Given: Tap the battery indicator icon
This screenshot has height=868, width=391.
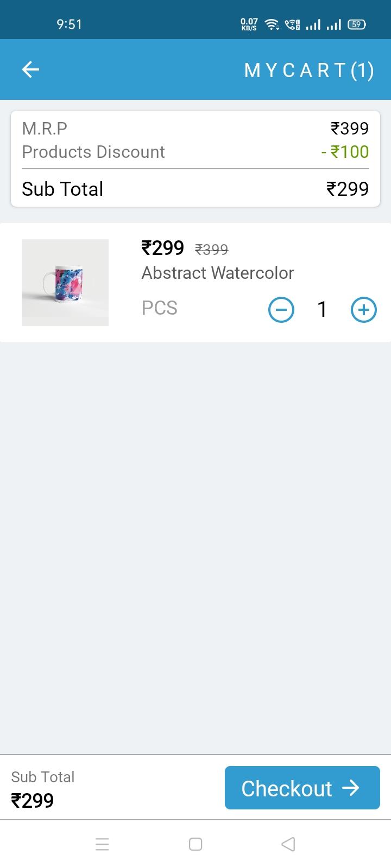Looking at the screenshot, I should (x=356, y=24).
